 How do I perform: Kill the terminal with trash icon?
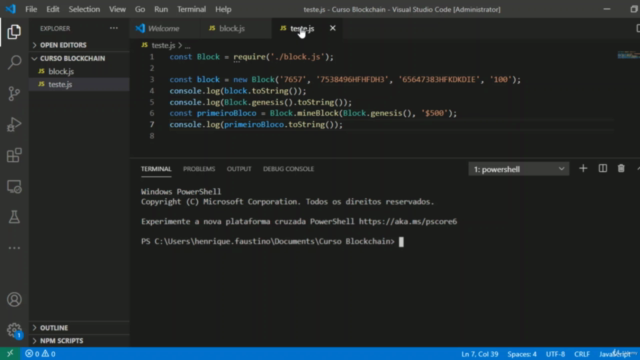click(621, 169)
